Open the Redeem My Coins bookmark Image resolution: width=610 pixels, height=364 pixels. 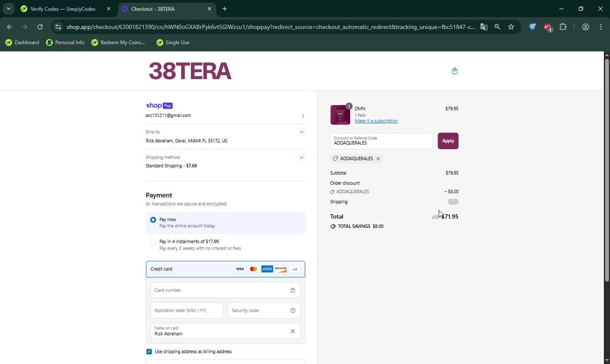[x=118, y=43]
